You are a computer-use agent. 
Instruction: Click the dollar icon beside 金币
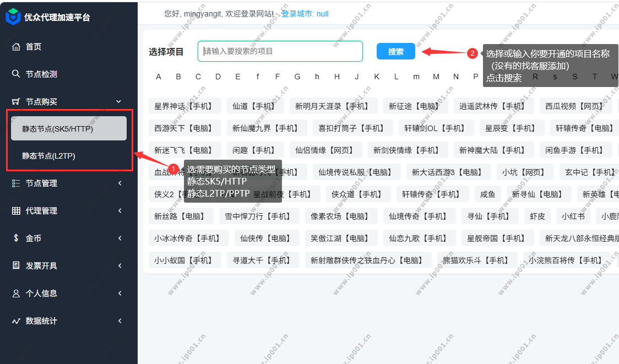click(16, 238)
